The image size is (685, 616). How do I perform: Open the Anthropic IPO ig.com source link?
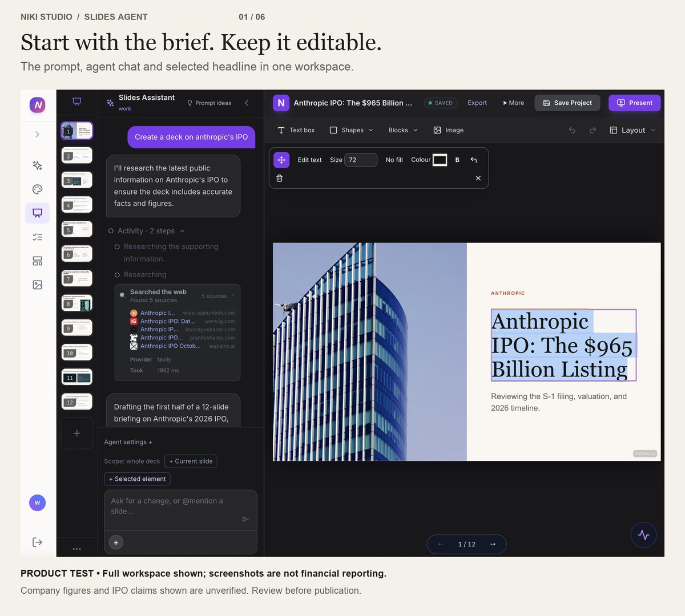[182, 321]
